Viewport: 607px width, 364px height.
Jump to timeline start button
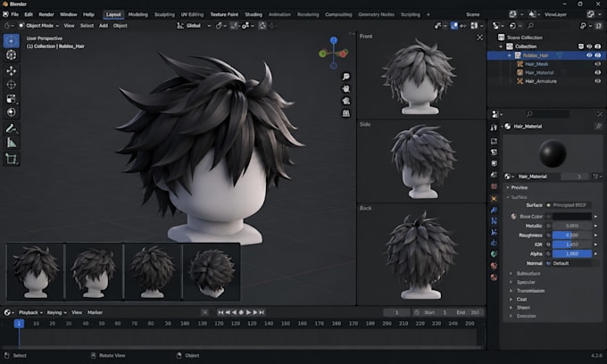pyautogui.click(x=220, y=312)
